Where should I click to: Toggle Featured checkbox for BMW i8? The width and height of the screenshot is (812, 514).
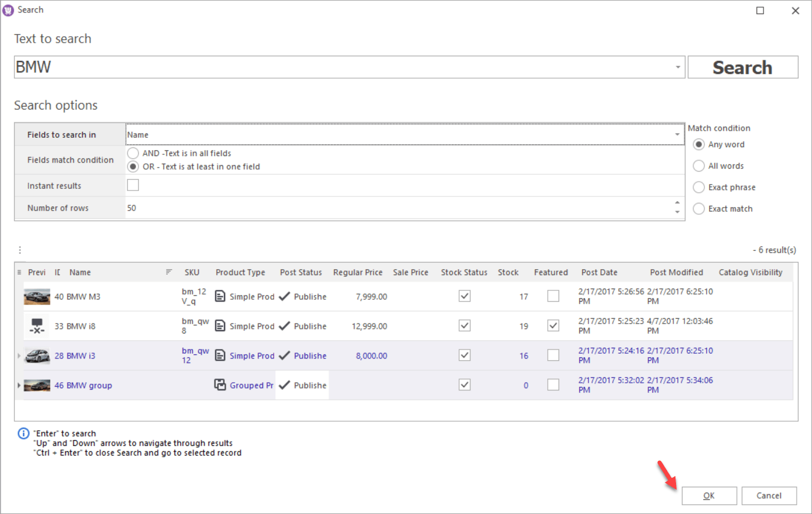553,326
